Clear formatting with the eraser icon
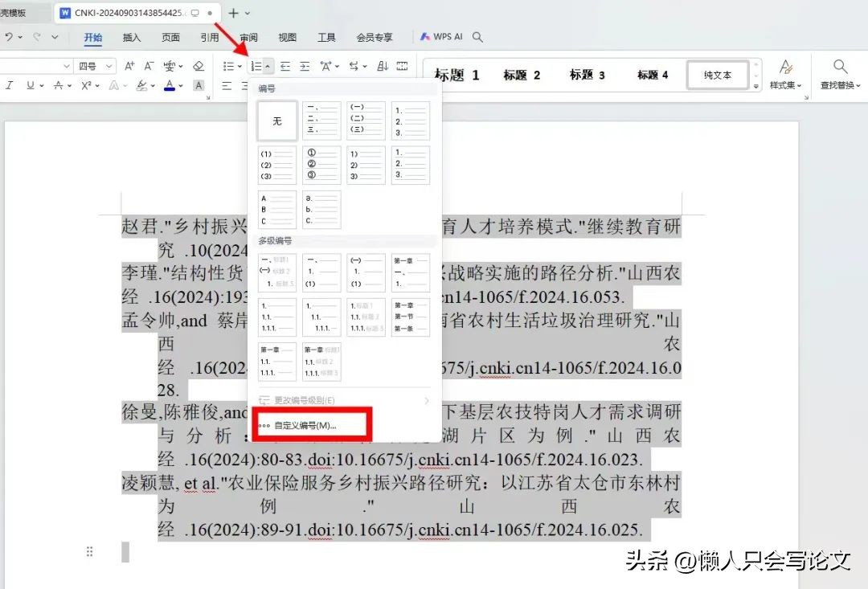The image size is (868, 589). coord(199,66)
